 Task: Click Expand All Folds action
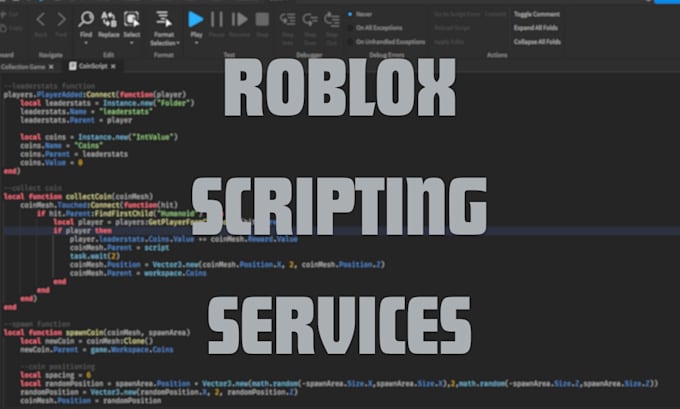click(x=536, y=28)
